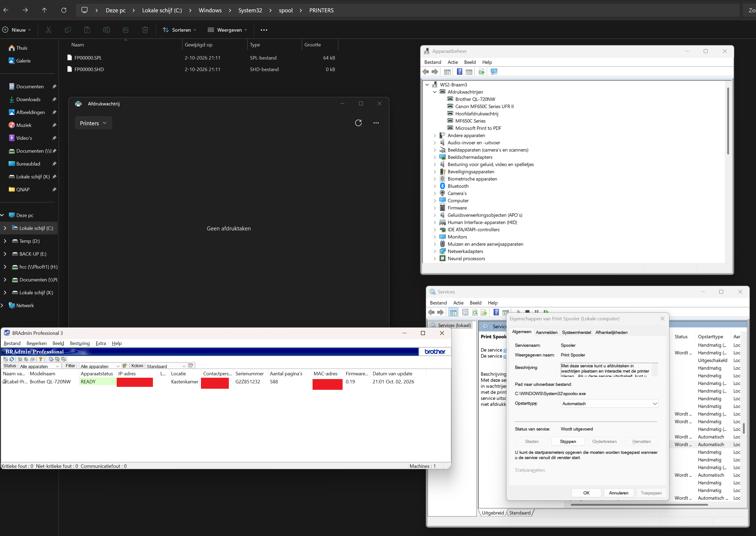Click the yellow help icon in BRAdmin toolbar
The height and width of the screenshot is (536, 756).
pos(41,359)
